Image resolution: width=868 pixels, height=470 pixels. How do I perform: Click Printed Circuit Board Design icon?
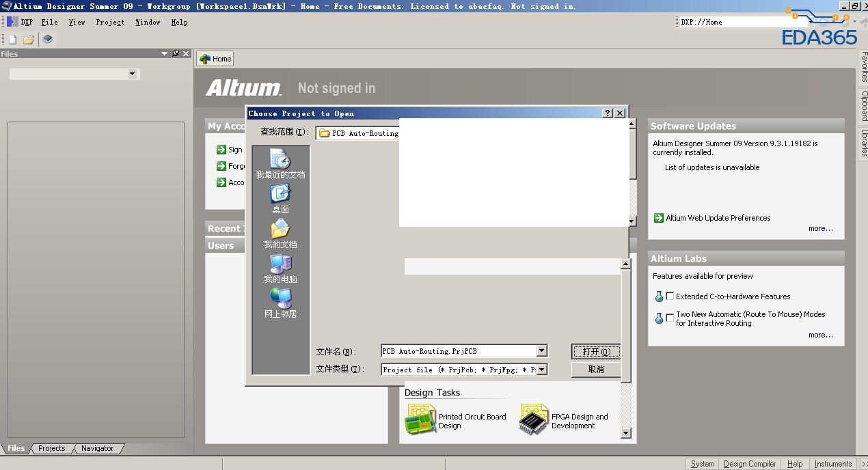click(x=420, y=419)
